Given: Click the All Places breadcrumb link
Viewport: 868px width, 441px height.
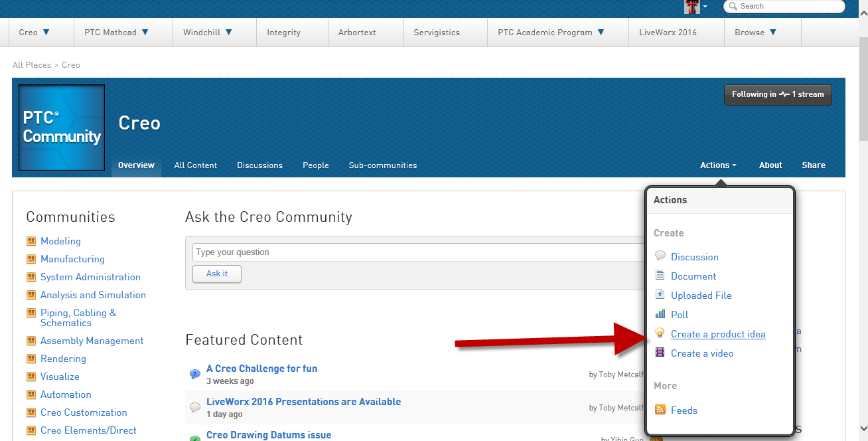Looking at the screenshot, I should click(x=32, y=65).
